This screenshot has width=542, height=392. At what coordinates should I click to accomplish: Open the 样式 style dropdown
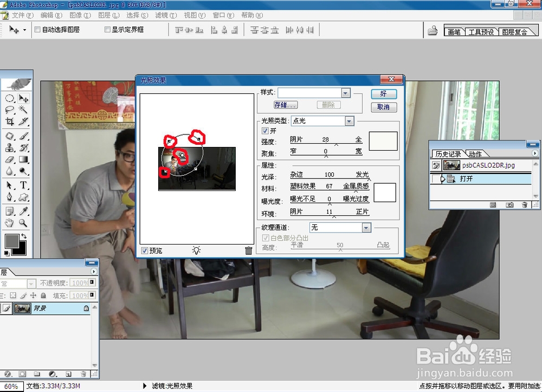click(345, 92)
